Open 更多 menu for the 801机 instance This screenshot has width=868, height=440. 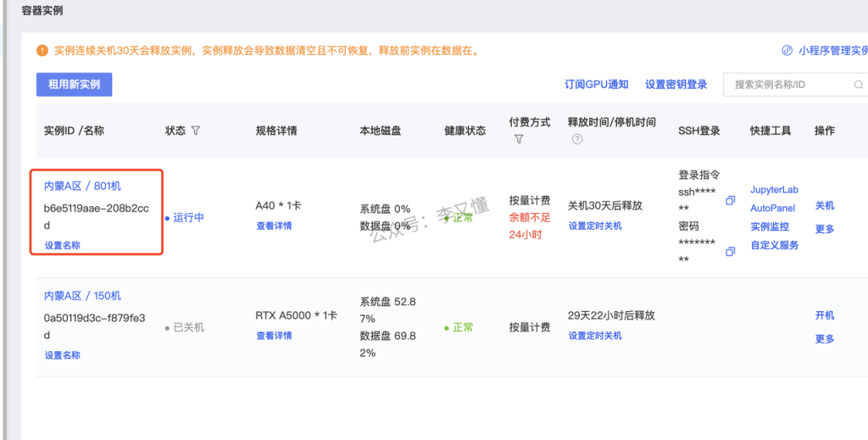(825, 229)
